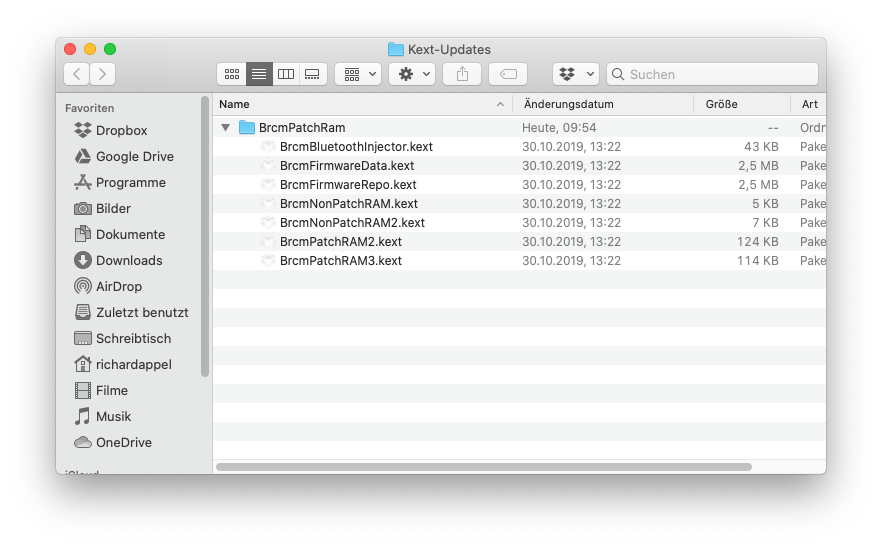Close the Kext-Updates window
Image resolution: width=882 pixels, height=548 pixels.
click(70, 49)
